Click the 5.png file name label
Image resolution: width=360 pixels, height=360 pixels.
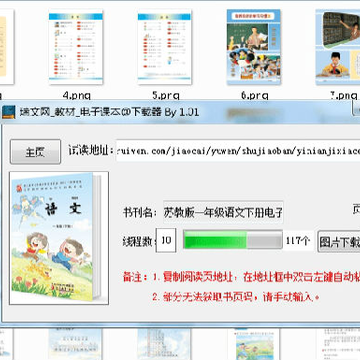(x=166, y=96)
